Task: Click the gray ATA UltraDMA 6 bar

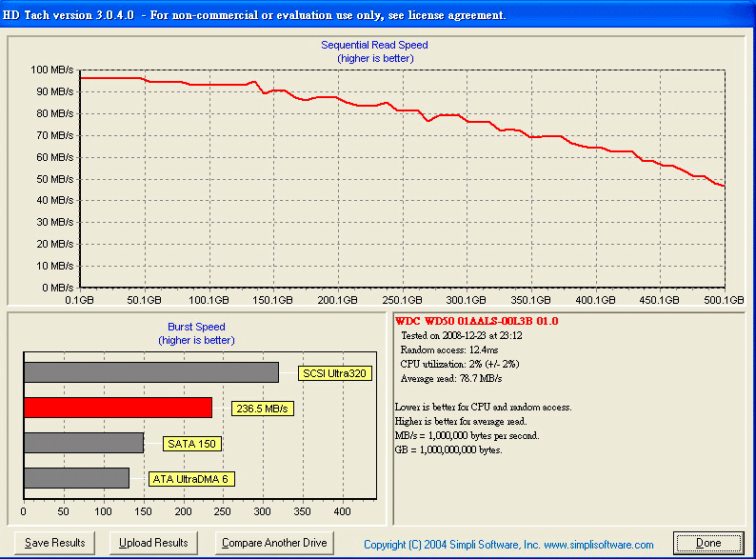Action: click(x=76, y=478)
